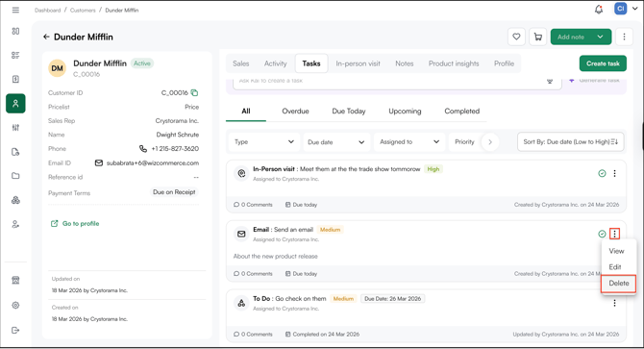Click the CI user avatar
Image resolution: width=644 pixels, height=349 pixels.
620,9
